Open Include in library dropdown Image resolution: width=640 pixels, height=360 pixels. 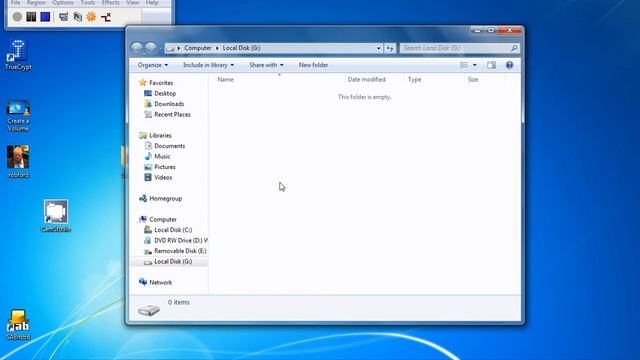click(x=209, y=65)
